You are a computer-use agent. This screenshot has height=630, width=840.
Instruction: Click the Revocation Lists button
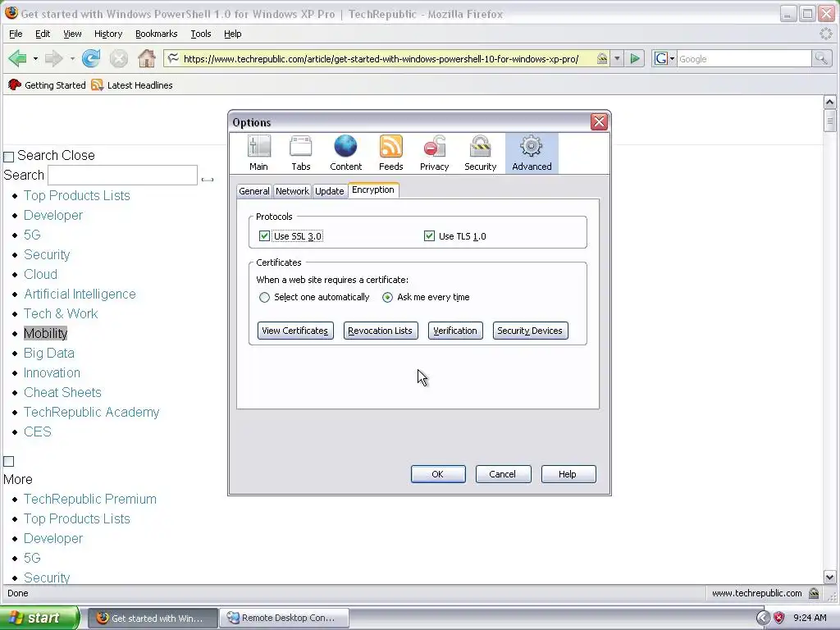[x=381, y=331]
